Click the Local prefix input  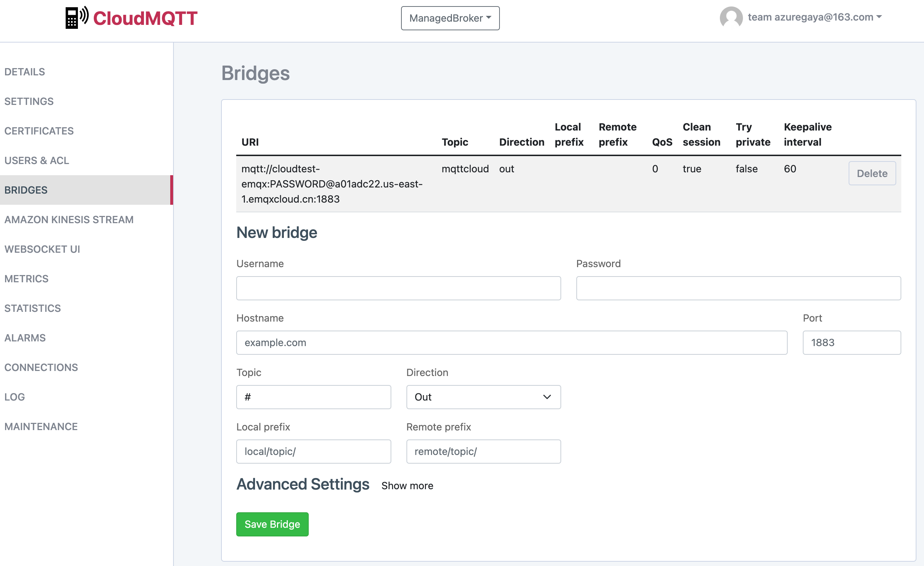click(x=313, y=451)
